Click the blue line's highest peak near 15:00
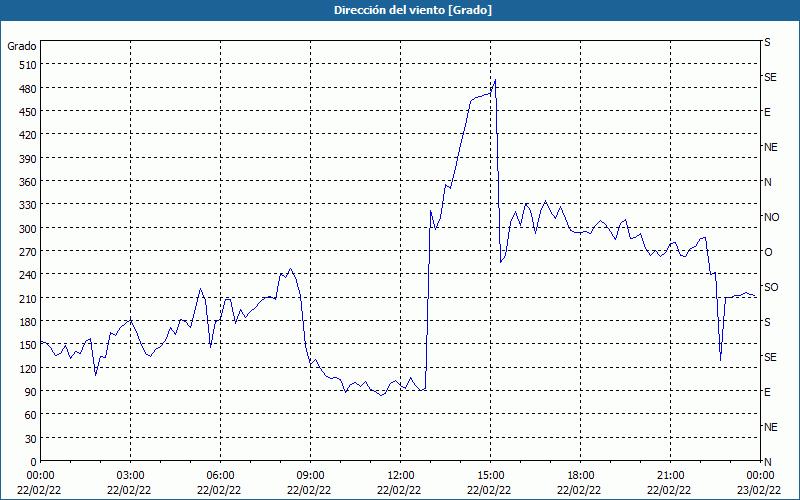 click(495, 80)
